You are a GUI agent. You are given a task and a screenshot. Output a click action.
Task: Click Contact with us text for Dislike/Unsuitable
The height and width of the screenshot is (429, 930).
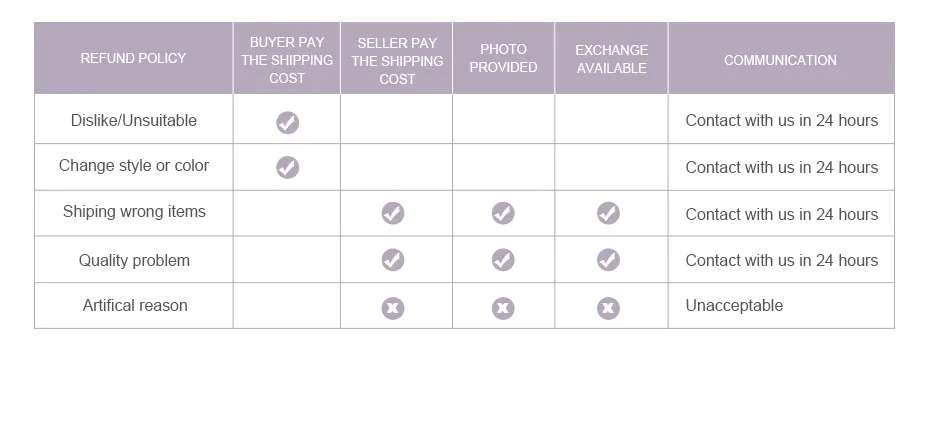coord(782,120)
